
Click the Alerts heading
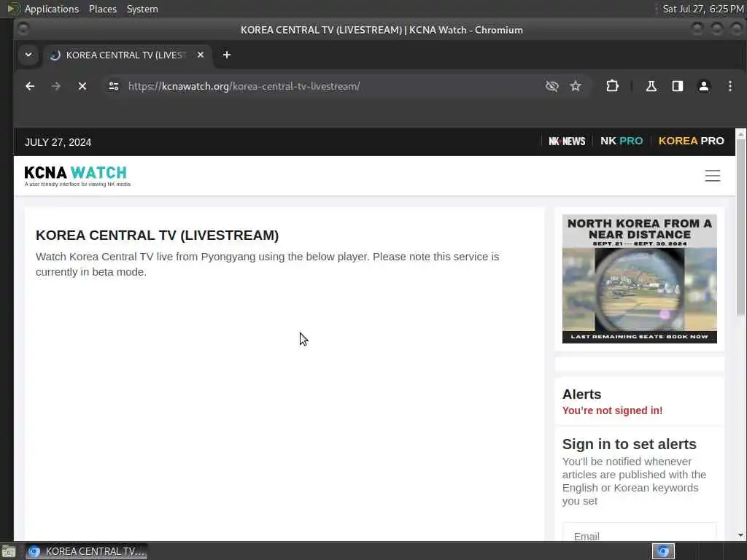581,394
